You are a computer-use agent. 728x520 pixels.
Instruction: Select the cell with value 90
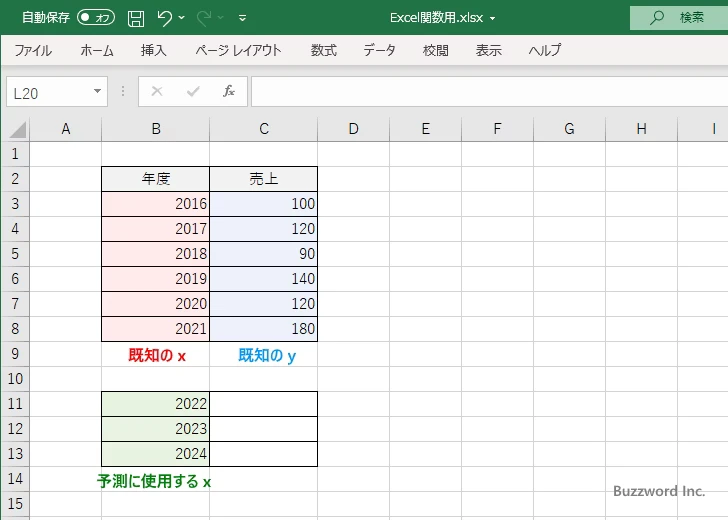[264, 254]
